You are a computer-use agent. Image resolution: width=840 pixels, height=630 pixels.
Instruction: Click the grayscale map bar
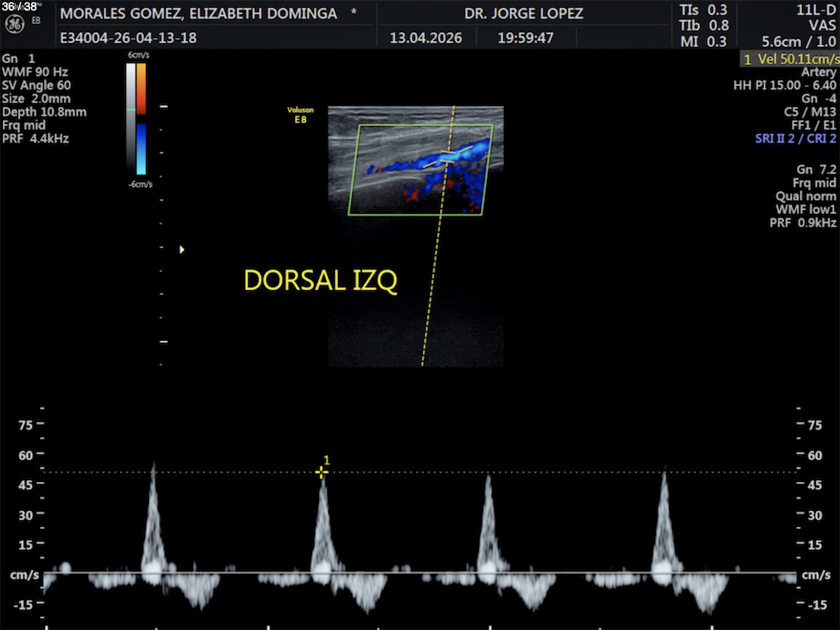click(x=131, y=119)
